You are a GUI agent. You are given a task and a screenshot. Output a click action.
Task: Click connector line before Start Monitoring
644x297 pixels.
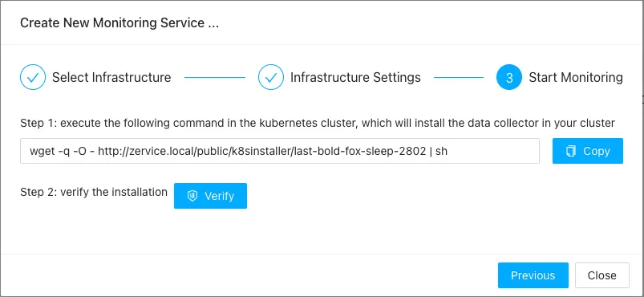coord(459,77)
